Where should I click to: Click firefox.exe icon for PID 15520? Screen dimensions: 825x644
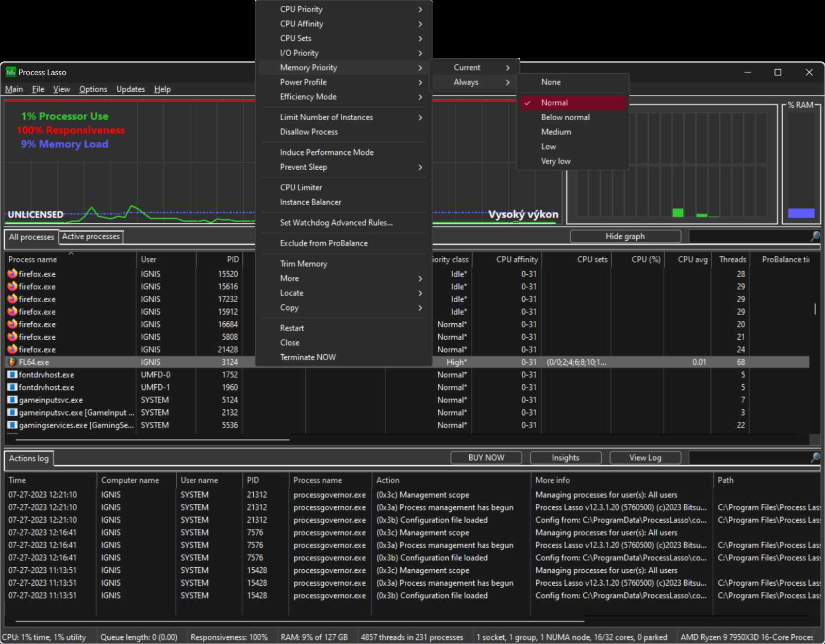12,274
